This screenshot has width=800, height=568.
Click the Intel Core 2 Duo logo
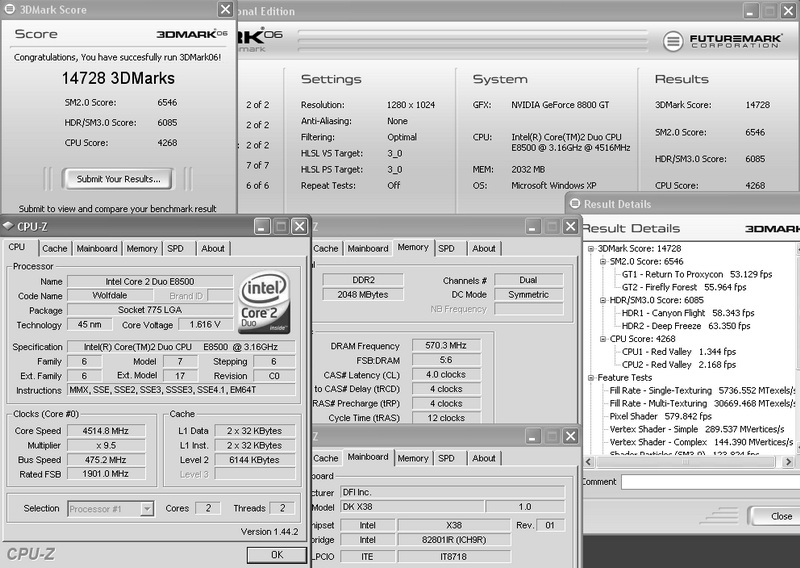264,303
